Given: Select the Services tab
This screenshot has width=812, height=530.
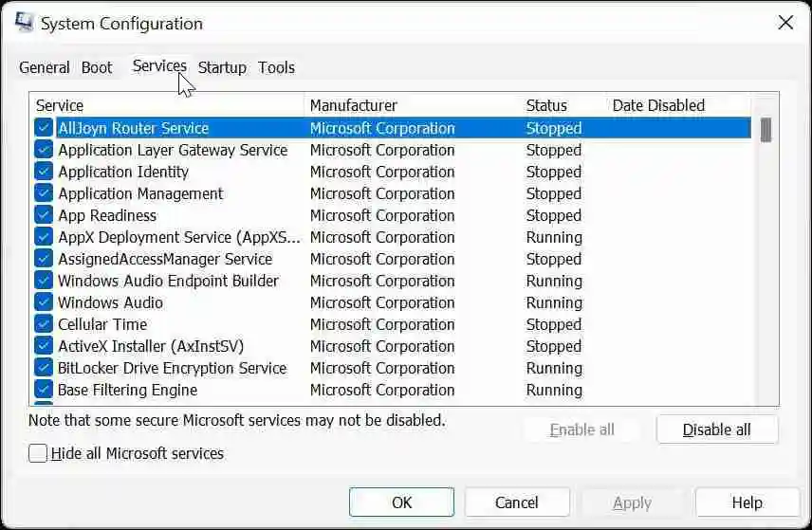Looking at the screenshot, I should coord(159,66).
